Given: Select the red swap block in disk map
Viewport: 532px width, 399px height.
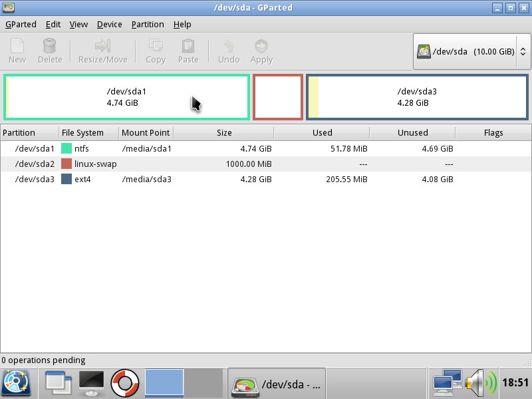Looking at the screenshot, I should point(278,97).
